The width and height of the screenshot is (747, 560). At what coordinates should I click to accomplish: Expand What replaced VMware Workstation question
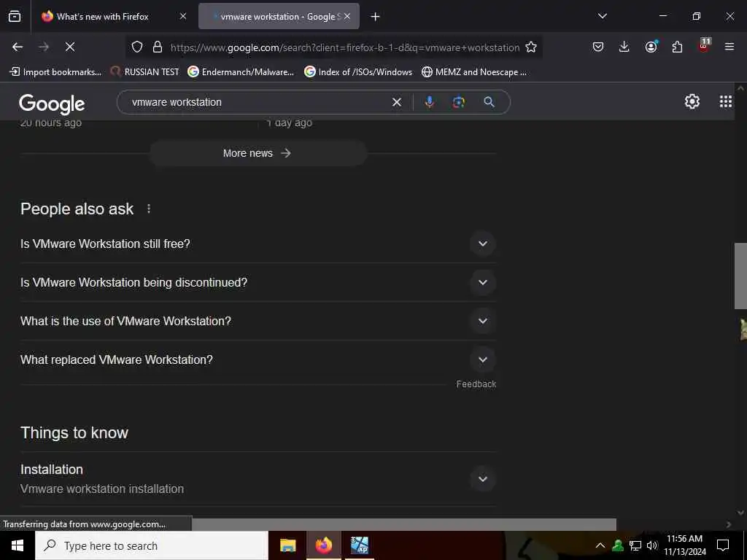(258, 359)
